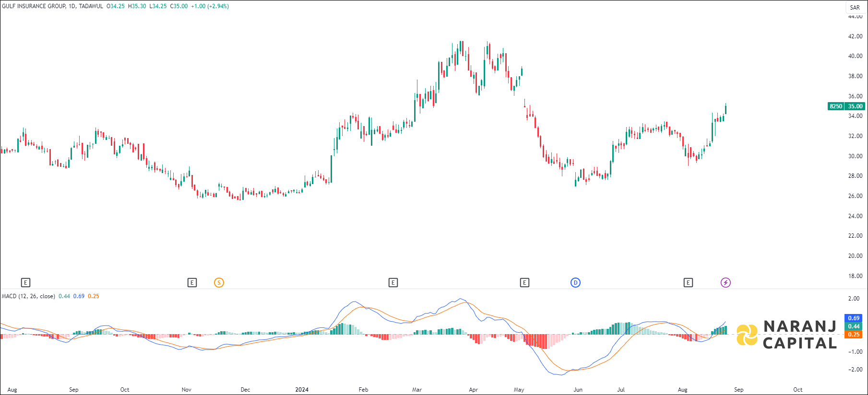Viewport: 868px width, 395px height.
Task: Click the green 0.44 histogram axis label
Action: [854, 326]
